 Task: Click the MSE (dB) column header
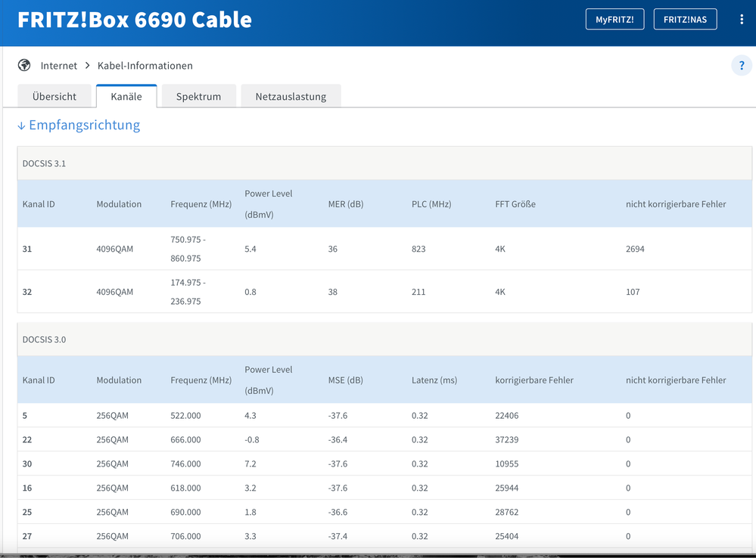tap(346, 380)
